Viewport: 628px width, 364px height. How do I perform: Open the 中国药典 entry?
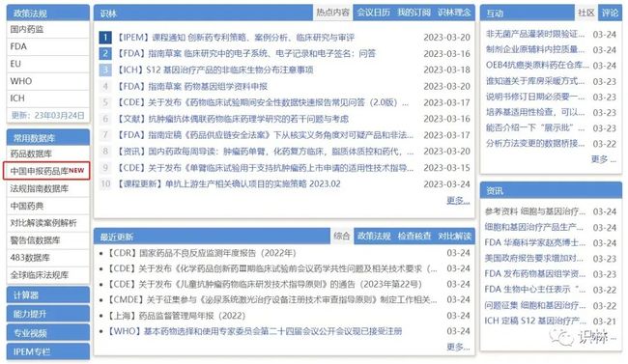pyautogui.click(x=27, y=206)
